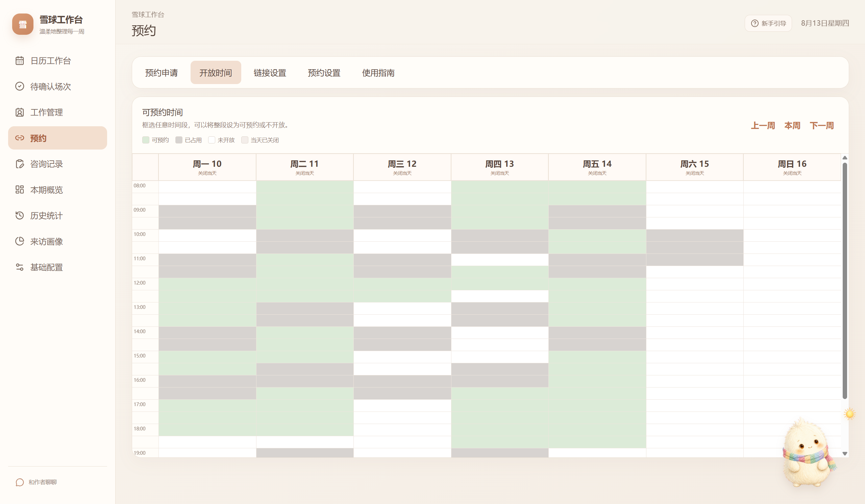Click 关闭当天 under 周一 10
The width and height of the screenshot is (865, 504).
coord(207,173)
